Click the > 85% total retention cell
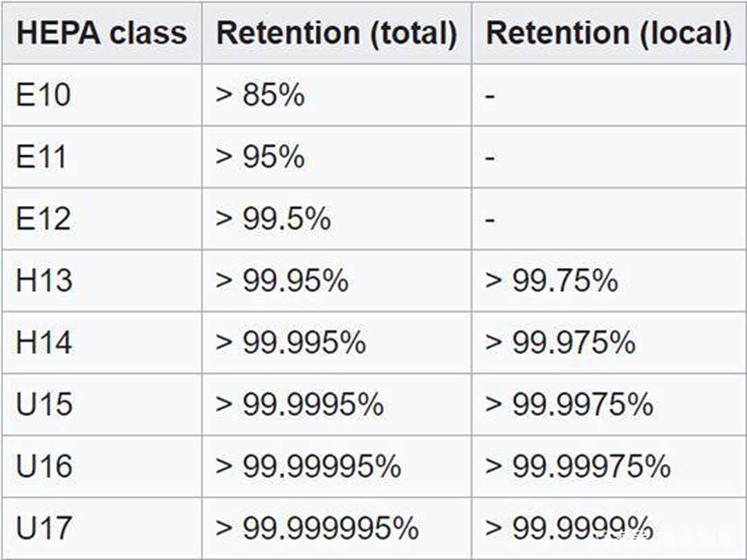This screenshot has width=747, height=560. coord(260,95)
